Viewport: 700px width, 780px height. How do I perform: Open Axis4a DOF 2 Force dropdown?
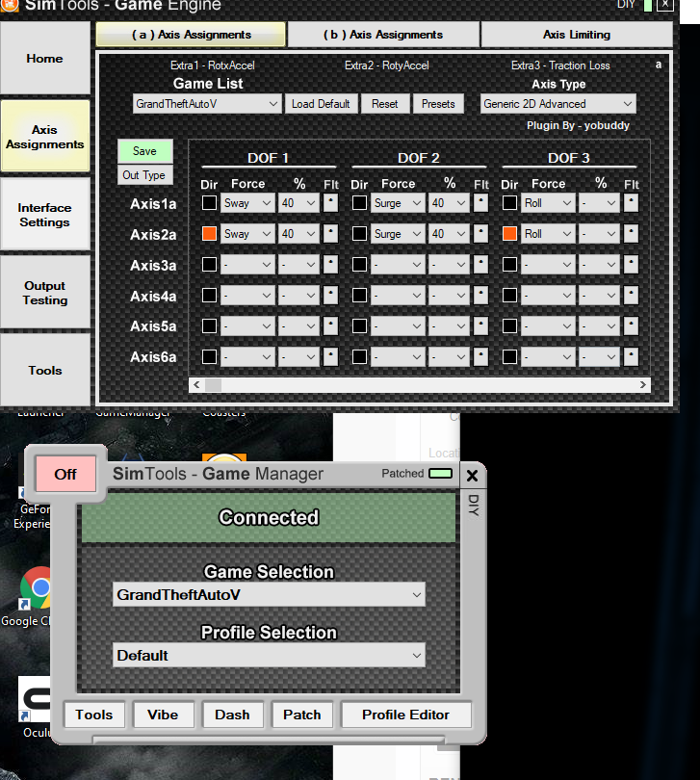(x=398, y=296)
